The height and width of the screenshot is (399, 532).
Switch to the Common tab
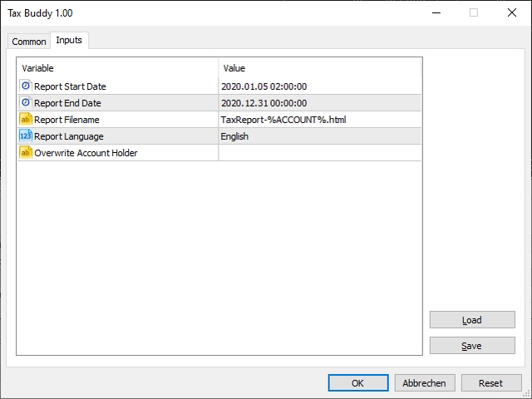pyautogui.click(x=29, y=42)
